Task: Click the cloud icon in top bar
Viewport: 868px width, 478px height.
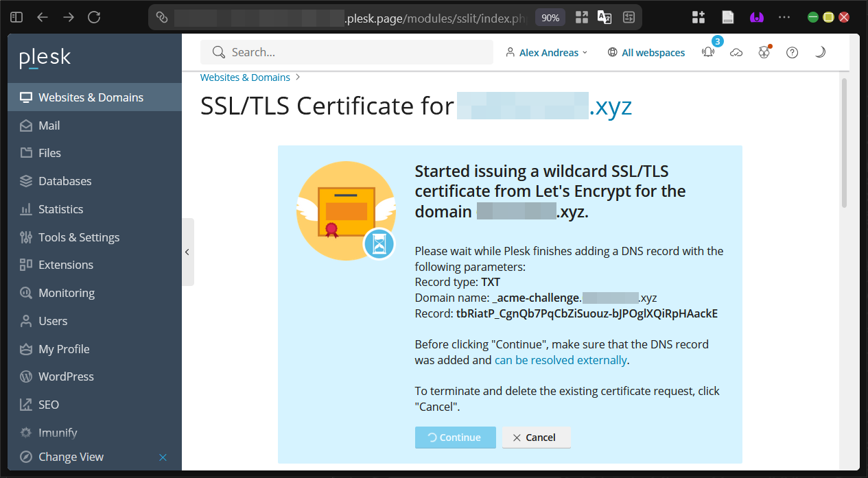Action: 736,52
